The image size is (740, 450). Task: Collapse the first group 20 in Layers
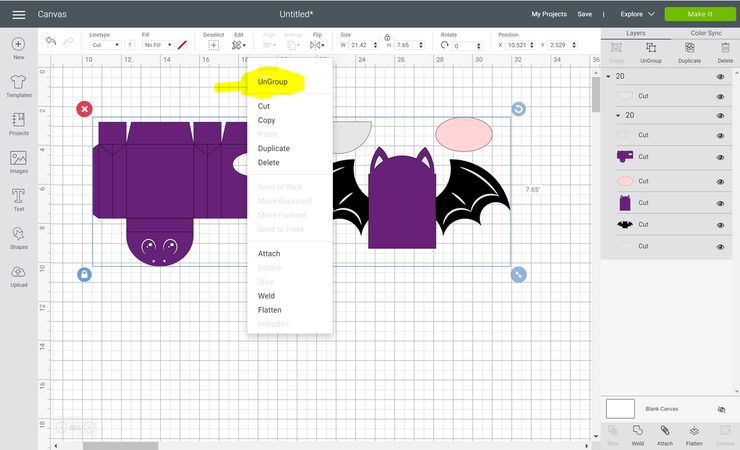pos(608,76)
